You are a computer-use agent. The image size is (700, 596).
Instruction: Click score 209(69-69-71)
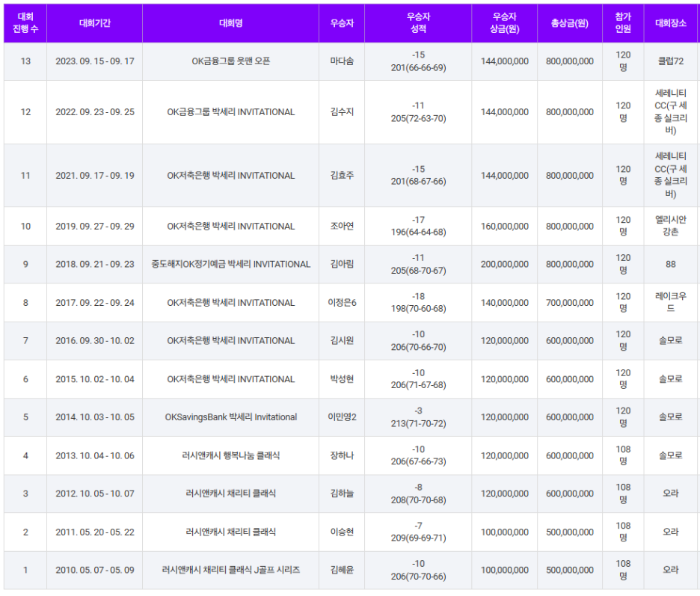pyautogui.click(x=418, y=538)
